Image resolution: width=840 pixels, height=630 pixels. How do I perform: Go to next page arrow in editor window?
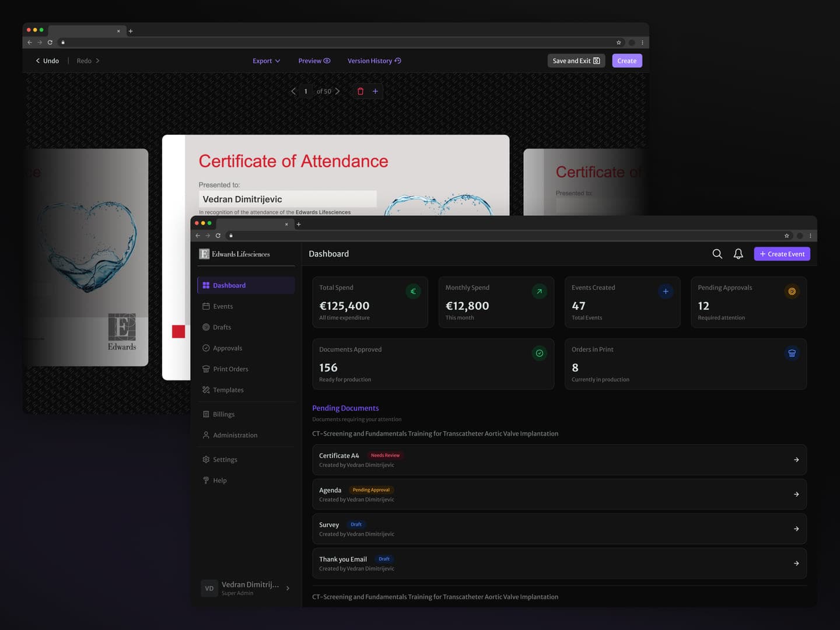coord(338,92)
